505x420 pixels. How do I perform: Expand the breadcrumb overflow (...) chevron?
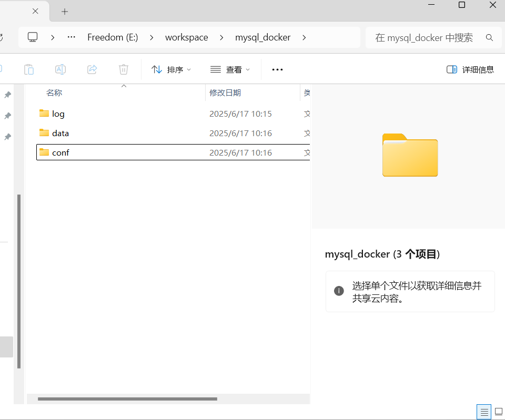(71, 37)
